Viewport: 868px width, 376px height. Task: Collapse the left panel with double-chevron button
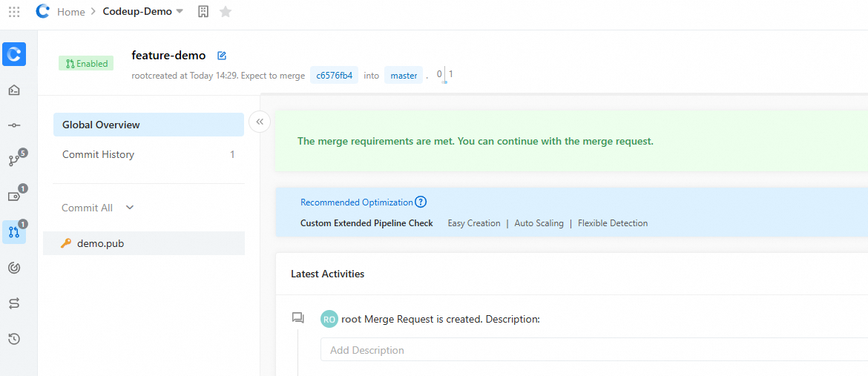(260, 122)
